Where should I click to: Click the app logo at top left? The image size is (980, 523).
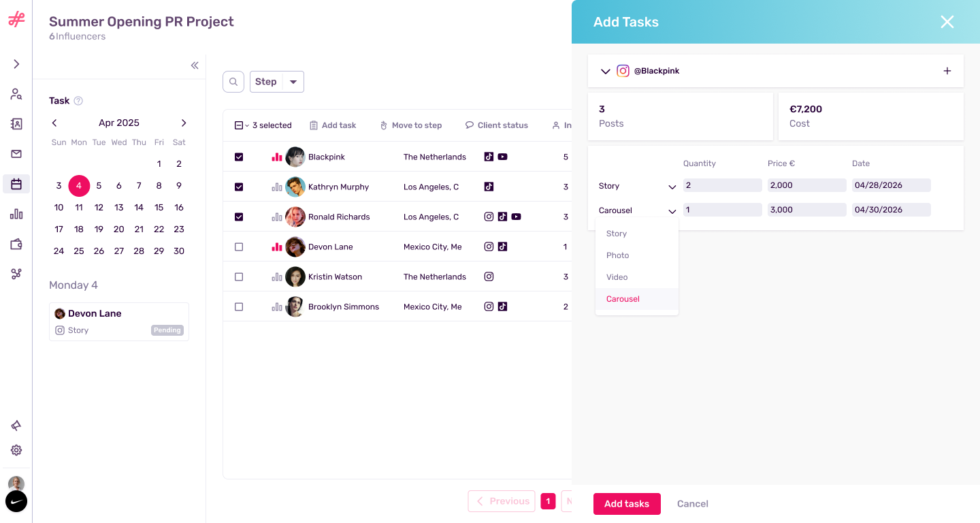coord(16,19)
